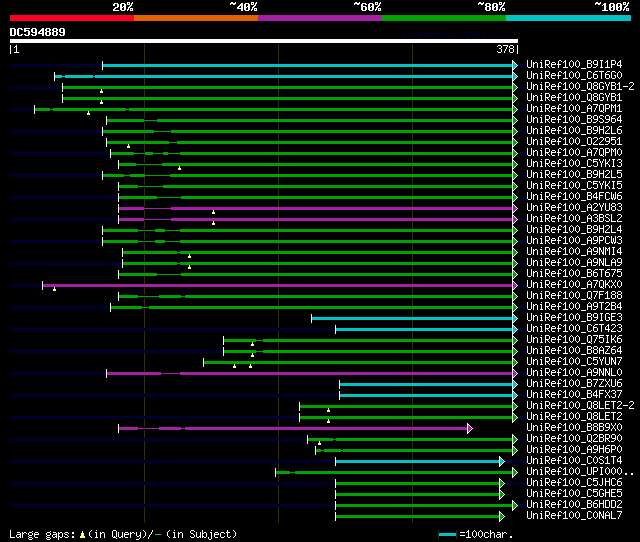Click the UniRef100_A9T2B4 label

(x=574, y=307)
